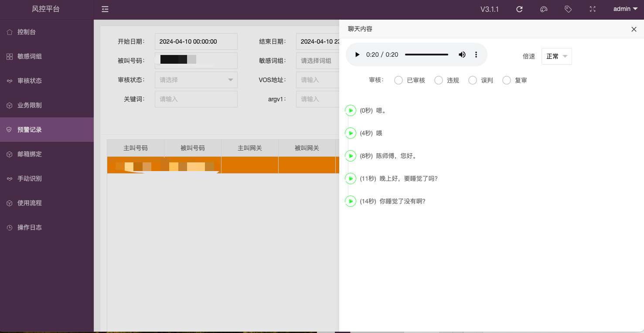Click the 主叫网关 column header
The width and height of the screenshot is (644, 333).
tap(250, 148)
